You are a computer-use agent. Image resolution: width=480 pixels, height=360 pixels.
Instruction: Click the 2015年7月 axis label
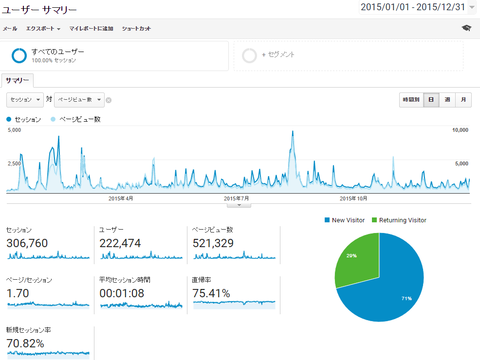[236, 199]
